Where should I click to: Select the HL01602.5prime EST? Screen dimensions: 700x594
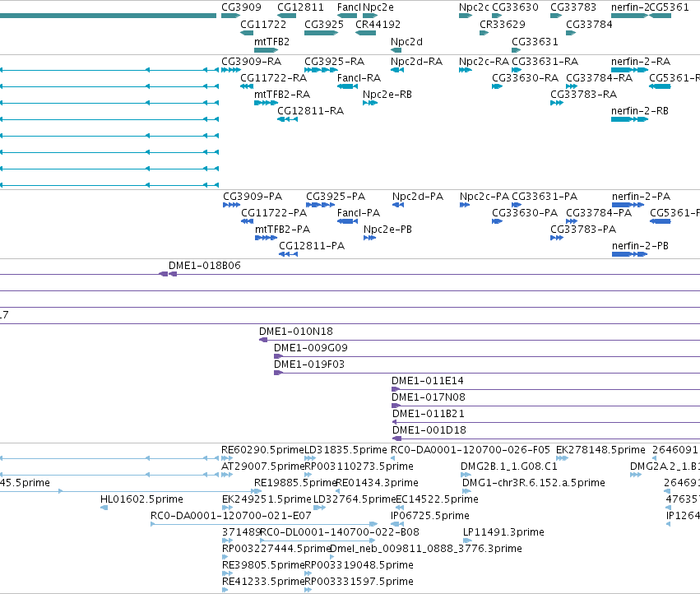pyautogui.click(x=104, y=508)
